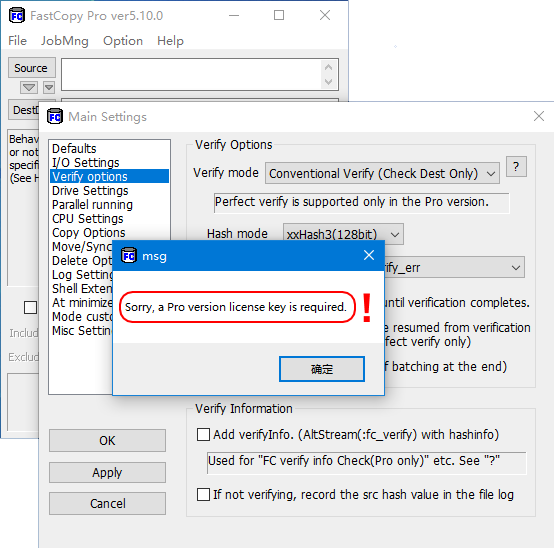Select Log Settings entry in settings list
The image size is (554, 548).
(x=81, y=275)
